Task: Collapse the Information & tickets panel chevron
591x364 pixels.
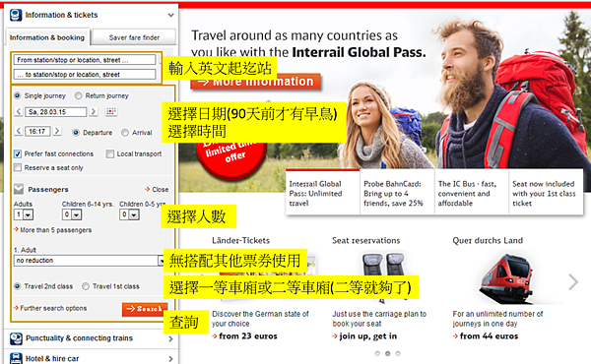Action: [x=170, y=15]
